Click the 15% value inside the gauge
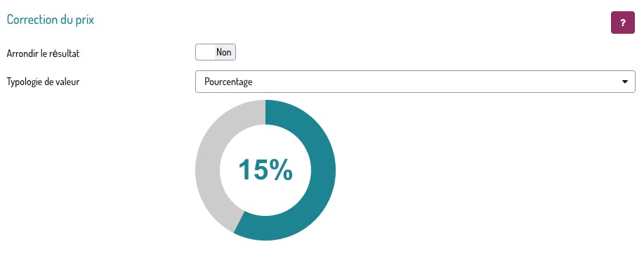This screenshot has height=268, width=644. [265, 170]
